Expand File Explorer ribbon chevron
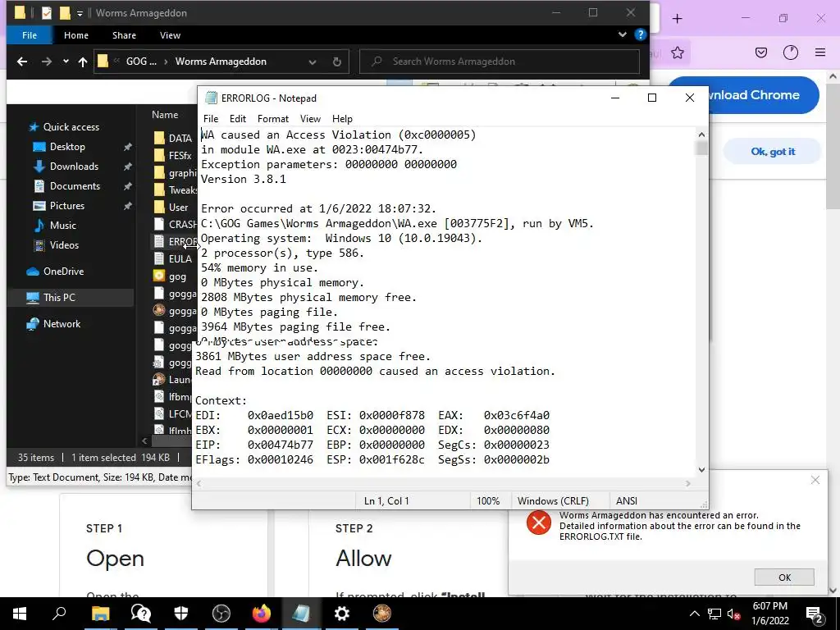 point(623,34)
